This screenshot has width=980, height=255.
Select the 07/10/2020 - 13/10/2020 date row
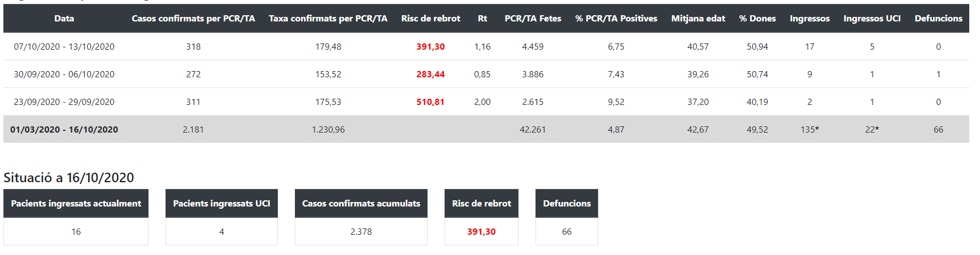[64, 47]
